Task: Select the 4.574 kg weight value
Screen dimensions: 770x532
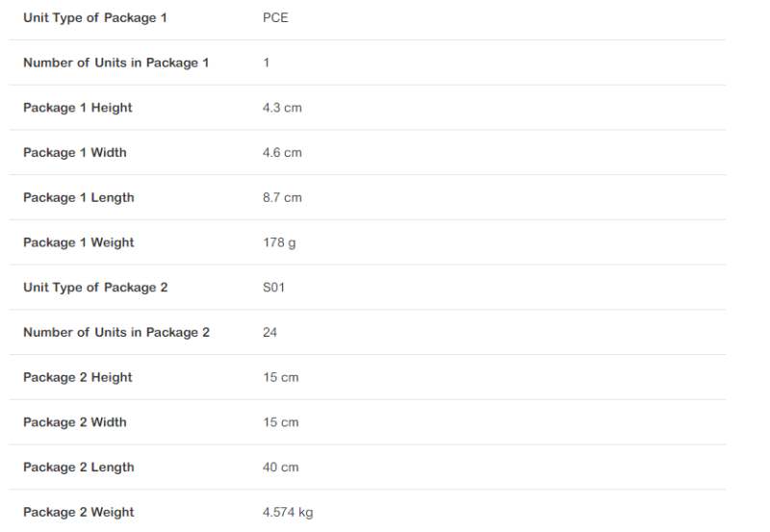Action: click(288, 512)
